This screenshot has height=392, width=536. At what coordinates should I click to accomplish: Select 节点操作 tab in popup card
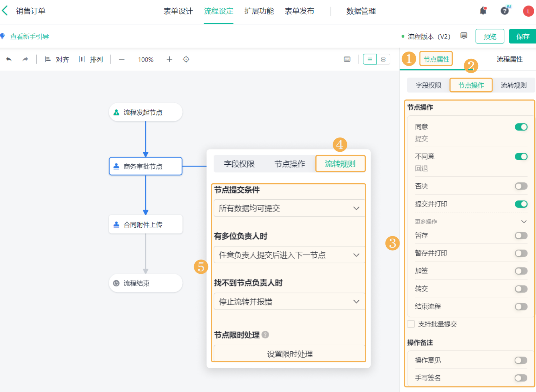(290, 164)
